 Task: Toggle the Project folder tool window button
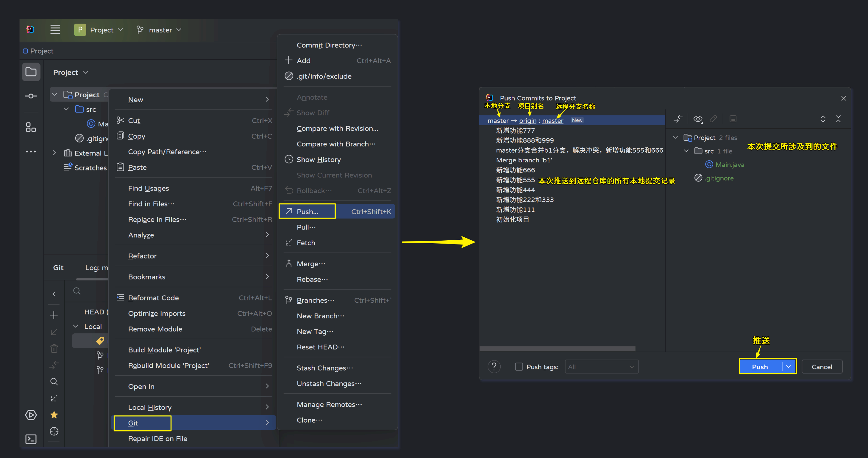point(31,72)
